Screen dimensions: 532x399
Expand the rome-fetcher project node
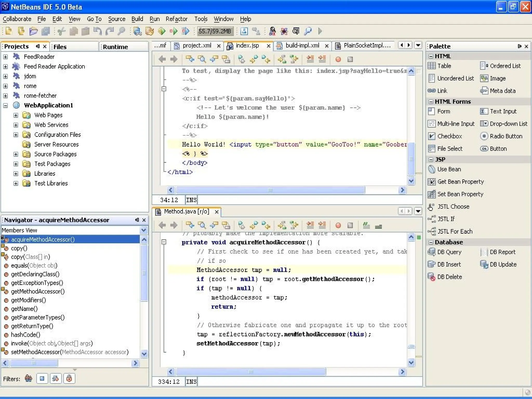pos(5,96)
